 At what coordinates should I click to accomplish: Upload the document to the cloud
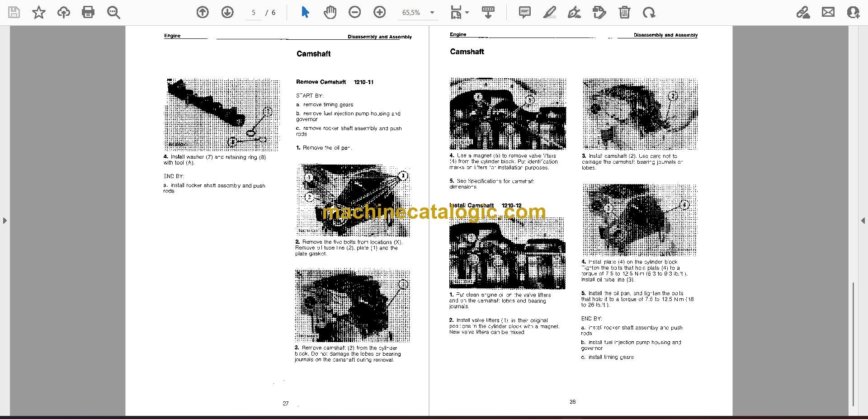[64, 13]
